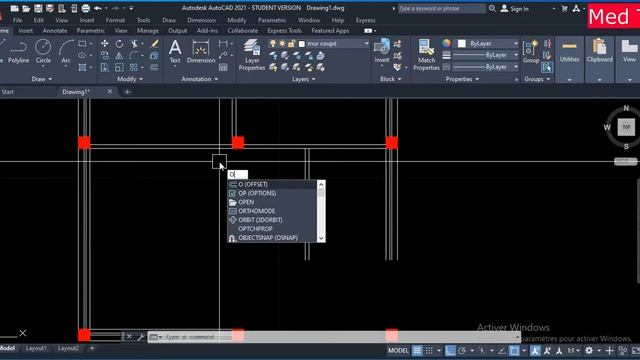Toggle drawing grid display
This screenshot has height=360, width=640.
[x=417, y=351]
